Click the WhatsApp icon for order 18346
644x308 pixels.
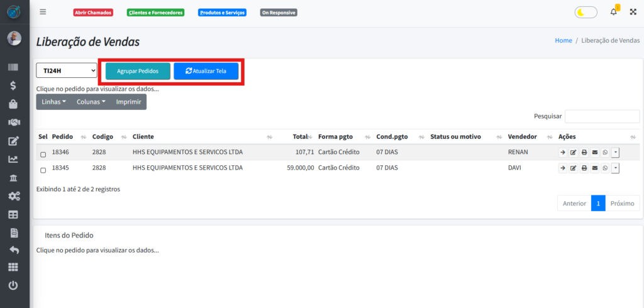pyautogui.click(x=605, y=152)
